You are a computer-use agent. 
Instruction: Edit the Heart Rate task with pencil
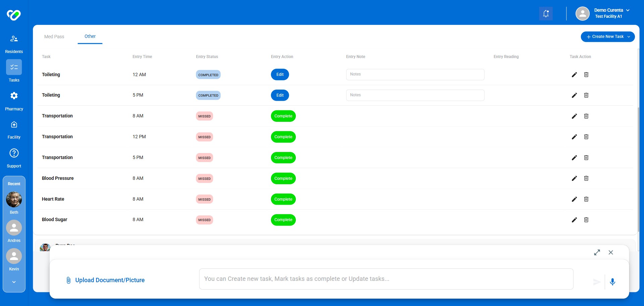point(574,199)
